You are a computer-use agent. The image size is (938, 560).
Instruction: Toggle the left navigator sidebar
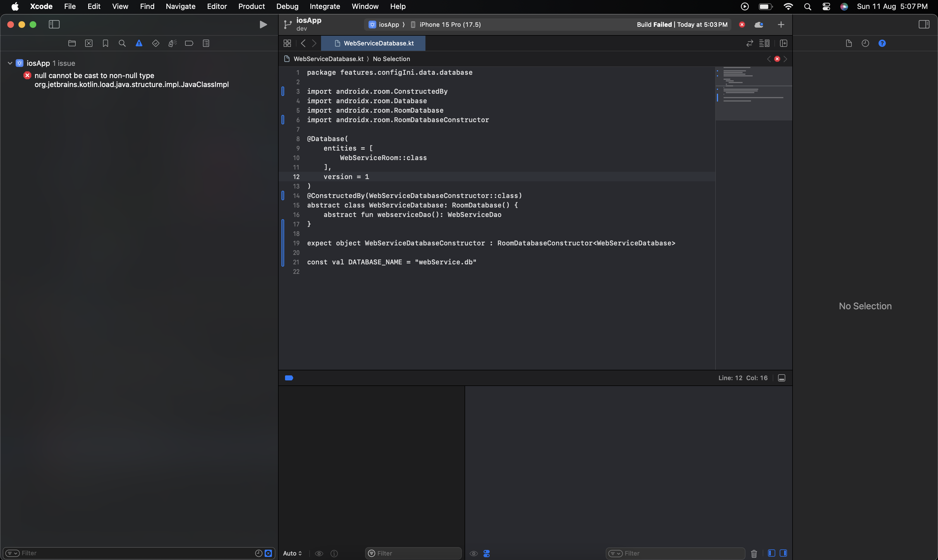54,25
